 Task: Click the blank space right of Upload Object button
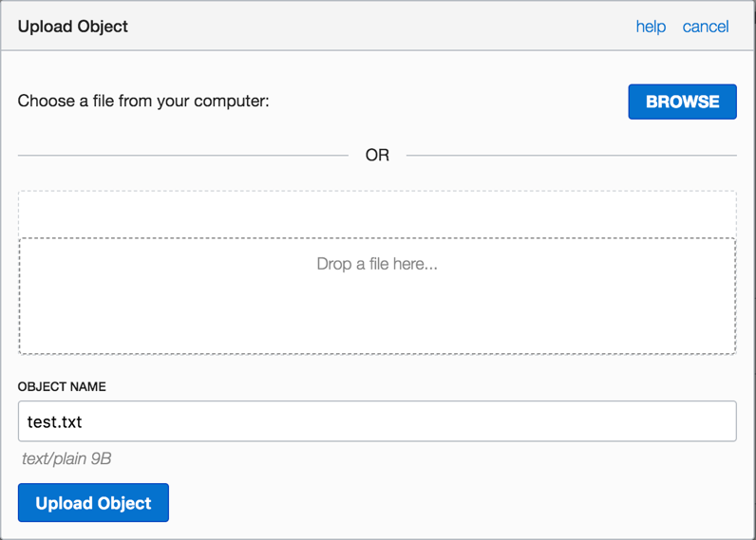(x=456, y=503)
